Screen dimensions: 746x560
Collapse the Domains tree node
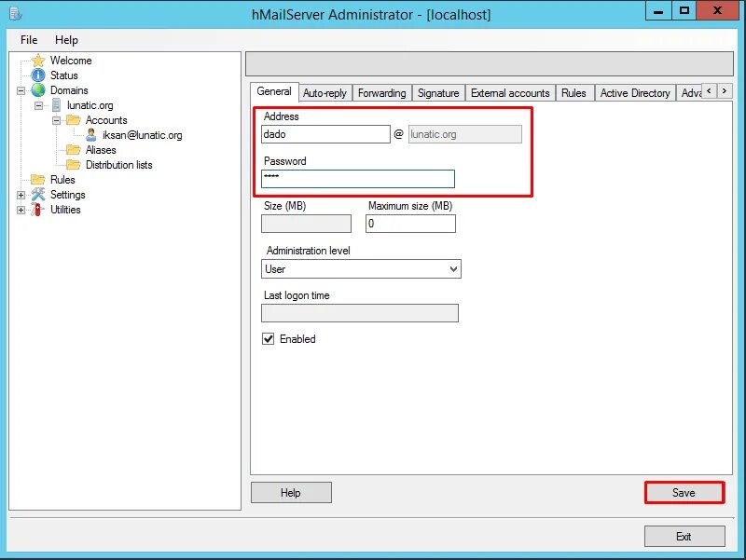tap(21, 90)
